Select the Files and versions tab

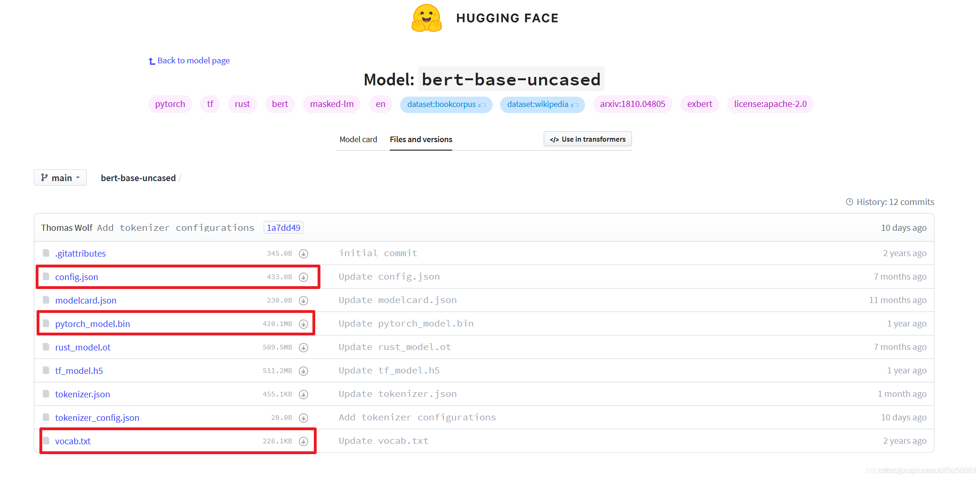tap(421, 139)
